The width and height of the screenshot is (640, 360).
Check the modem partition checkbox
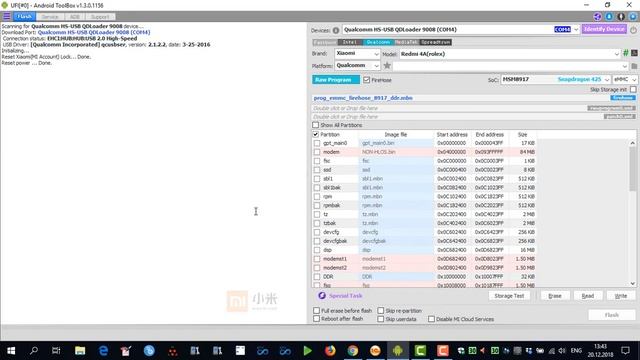(317, 152)
